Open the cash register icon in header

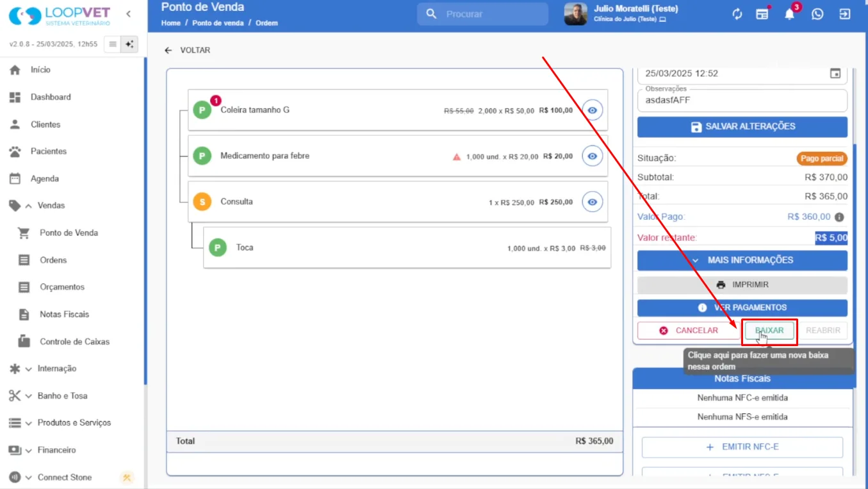click(762, 14)
